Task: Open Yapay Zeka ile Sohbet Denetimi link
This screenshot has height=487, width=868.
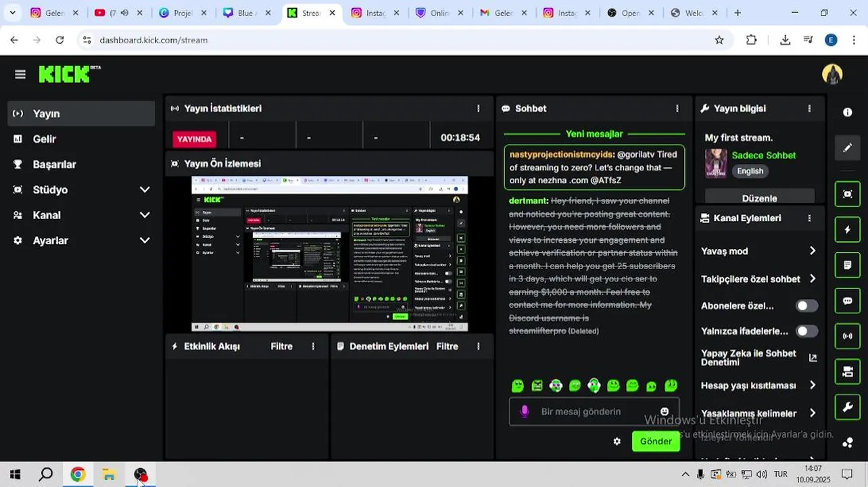Action: [x=758, y=358]
